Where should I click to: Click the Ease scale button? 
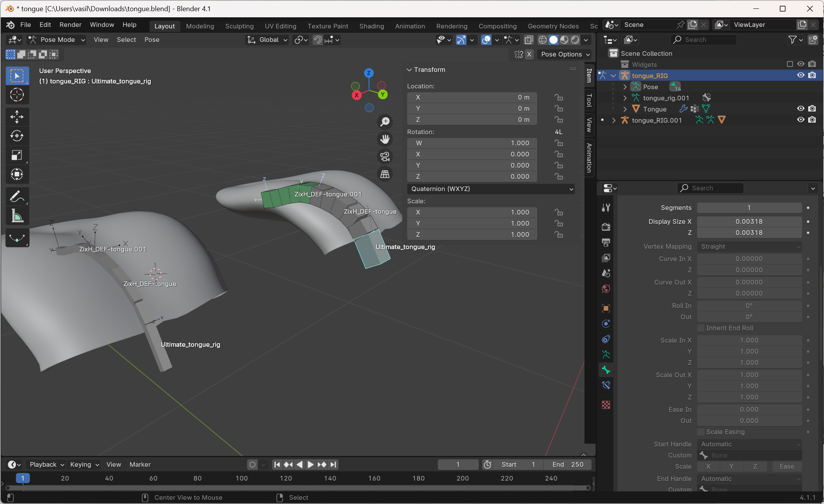coord(787,466)
